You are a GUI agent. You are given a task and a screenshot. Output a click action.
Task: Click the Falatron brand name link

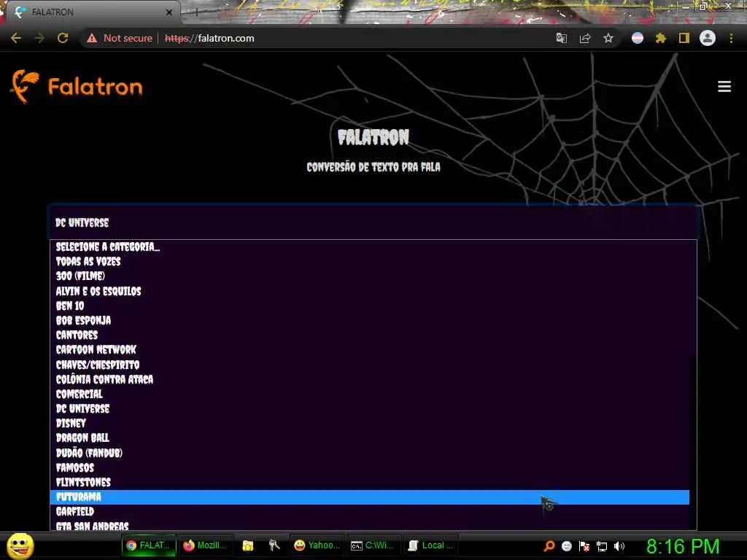click(x=95, y=87)
